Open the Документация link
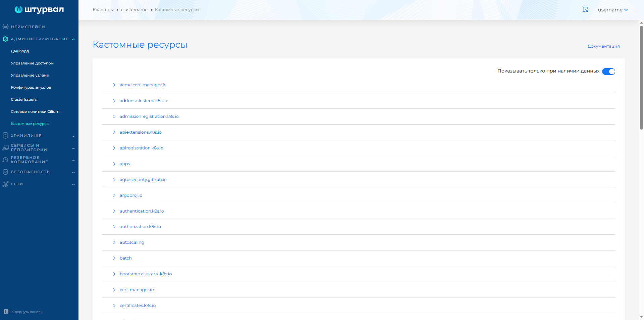The width and height of the screenshot is (644, 320). click(x=603, y=46)
